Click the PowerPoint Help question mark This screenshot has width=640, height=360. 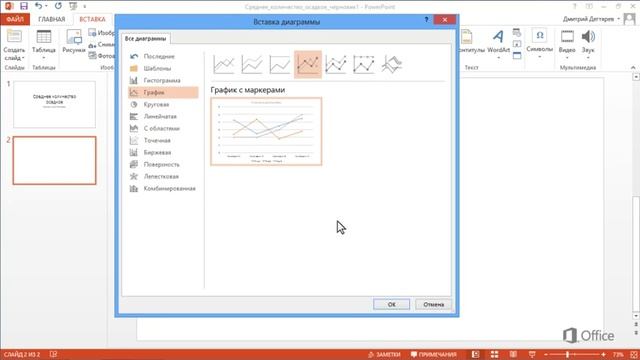(x=575, y=7)
